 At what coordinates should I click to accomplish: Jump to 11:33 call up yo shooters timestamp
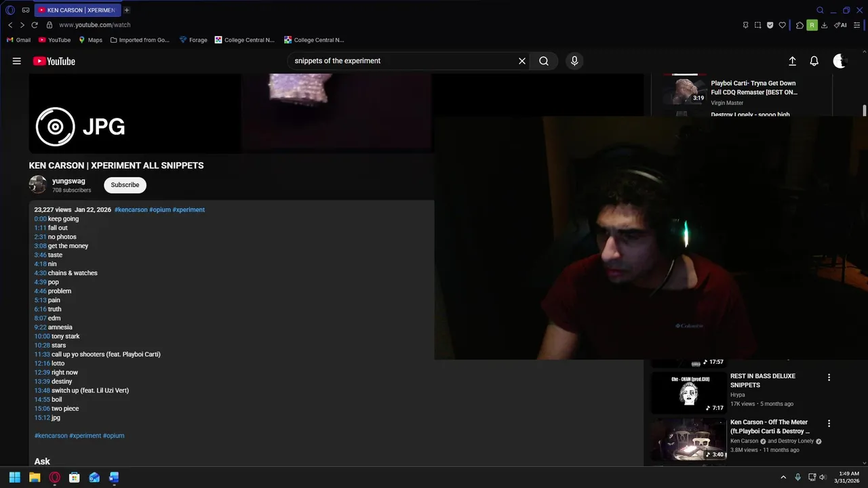42,354
